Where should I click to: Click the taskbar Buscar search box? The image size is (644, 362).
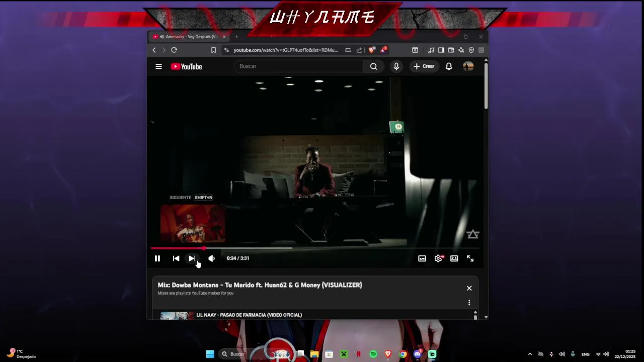pos(257,354)
